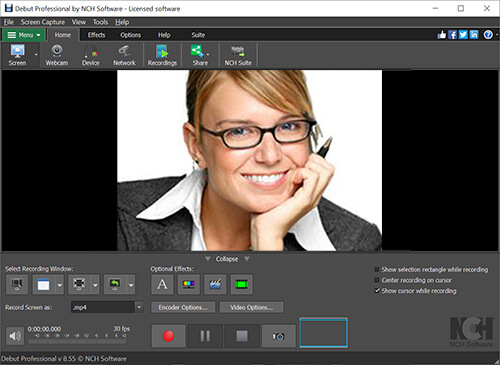This screenshot has width=500, height=365.
Task: Pause the recording
Action: (x=205, y=336)
